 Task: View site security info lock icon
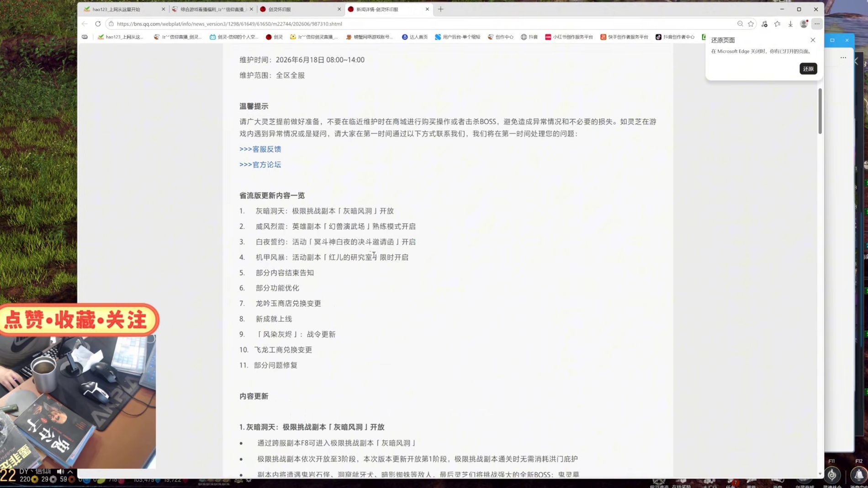(111, 24)
